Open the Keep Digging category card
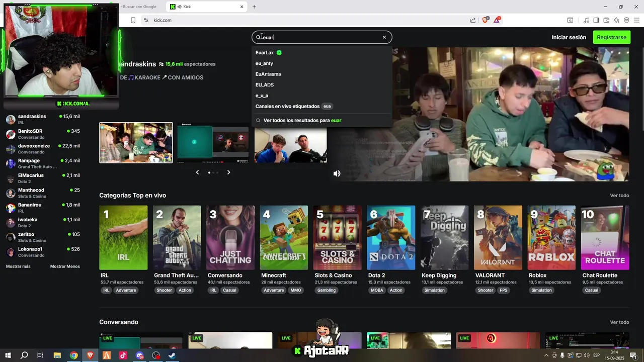The image size is (644, 362). point(444,238)
